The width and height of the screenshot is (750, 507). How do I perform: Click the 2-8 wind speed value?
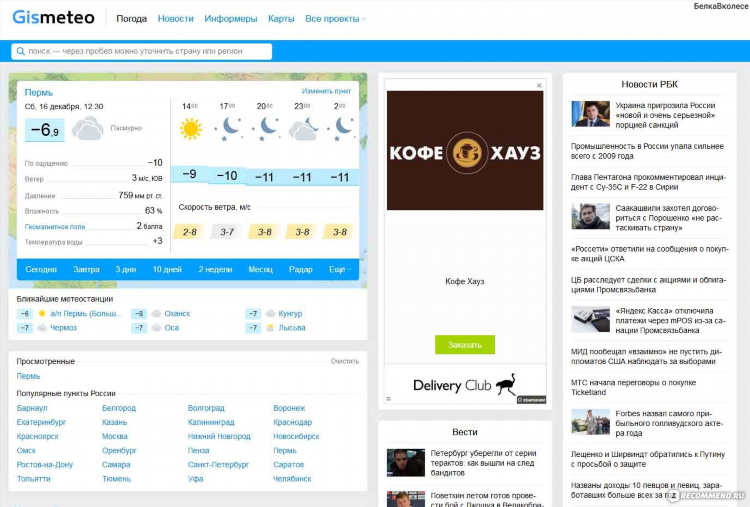(189, 232)
